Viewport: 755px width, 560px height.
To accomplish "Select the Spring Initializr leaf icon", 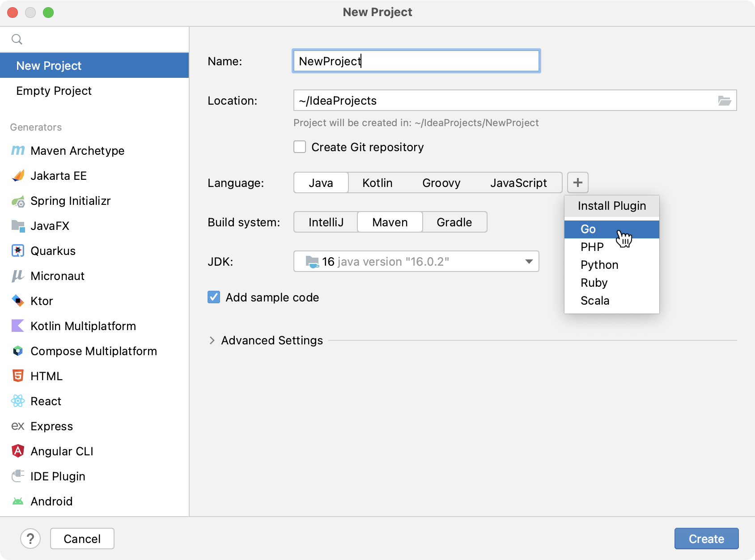I will click(x=18, y=201).
